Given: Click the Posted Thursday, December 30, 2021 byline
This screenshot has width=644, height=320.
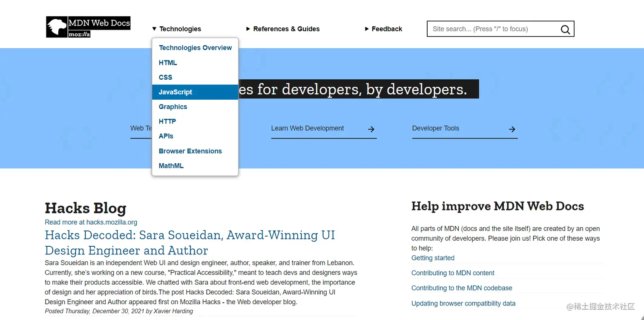Looking at the screenshot, I should point(119,311).
